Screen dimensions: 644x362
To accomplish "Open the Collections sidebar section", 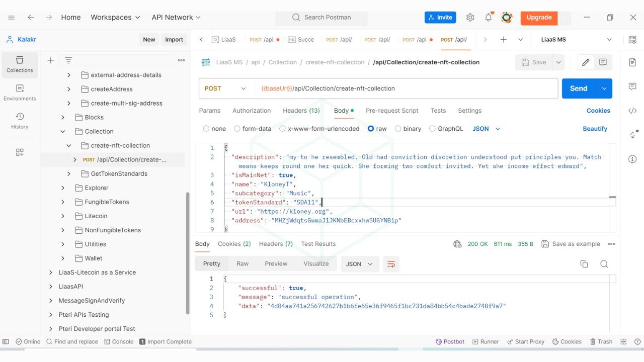I will (20, 65).
